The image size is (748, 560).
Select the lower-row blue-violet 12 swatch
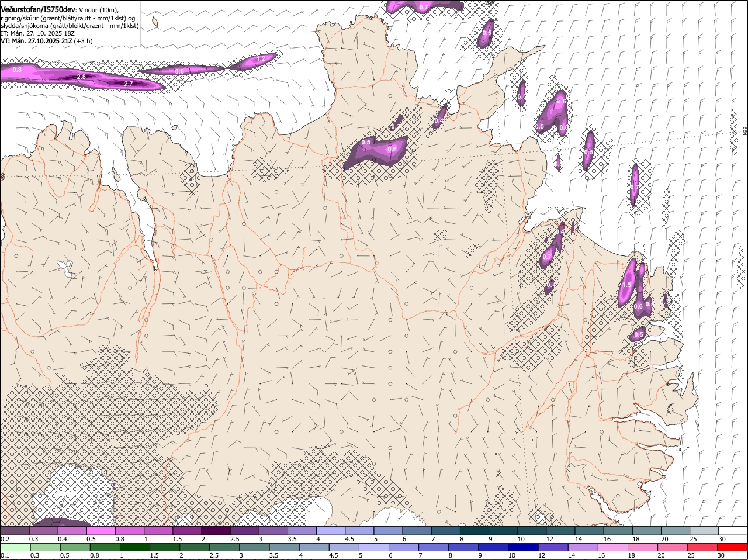click(553, 547)
